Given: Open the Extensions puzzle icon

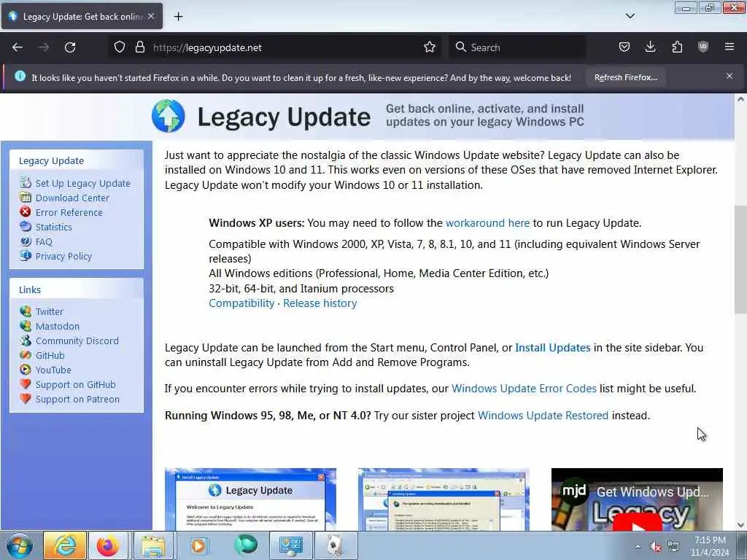Looking at the screenshot, I should point(677,47).
